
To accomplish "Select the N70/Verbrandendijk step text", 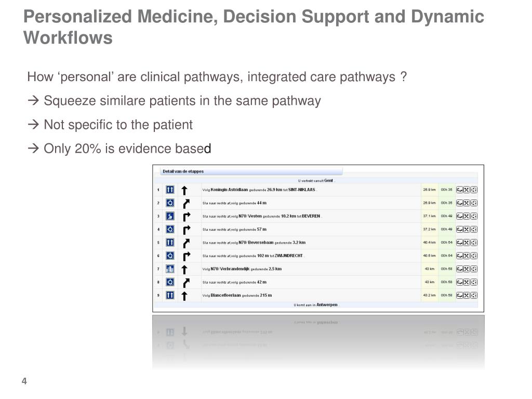I will [242, 269].
